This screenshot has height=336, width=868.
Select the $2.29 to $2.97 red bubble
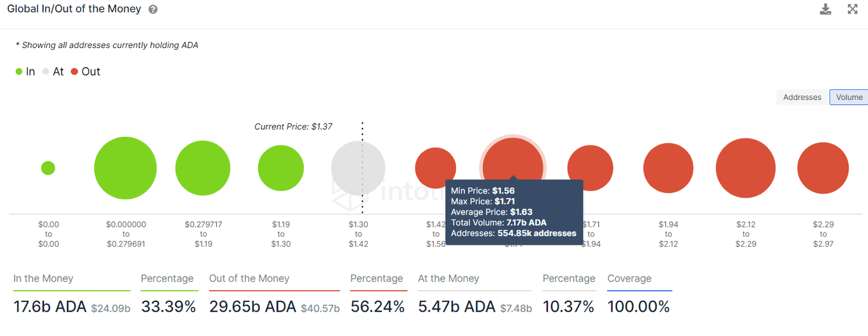click(x=823, y=168)
